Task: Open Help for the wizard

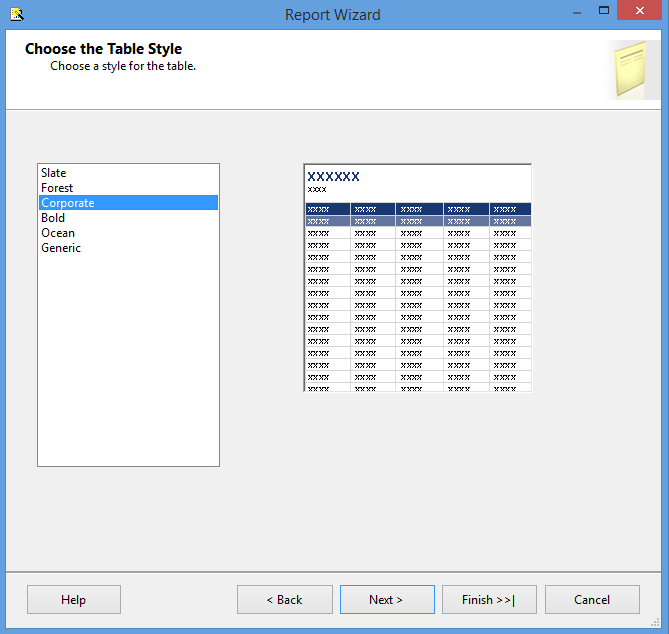Action: click(74, 600)
